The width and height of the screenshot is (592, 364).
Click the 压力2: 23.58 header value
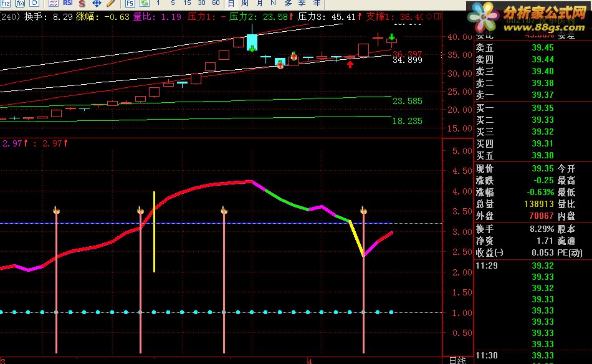pyautogui.click(x=261, y=17)
